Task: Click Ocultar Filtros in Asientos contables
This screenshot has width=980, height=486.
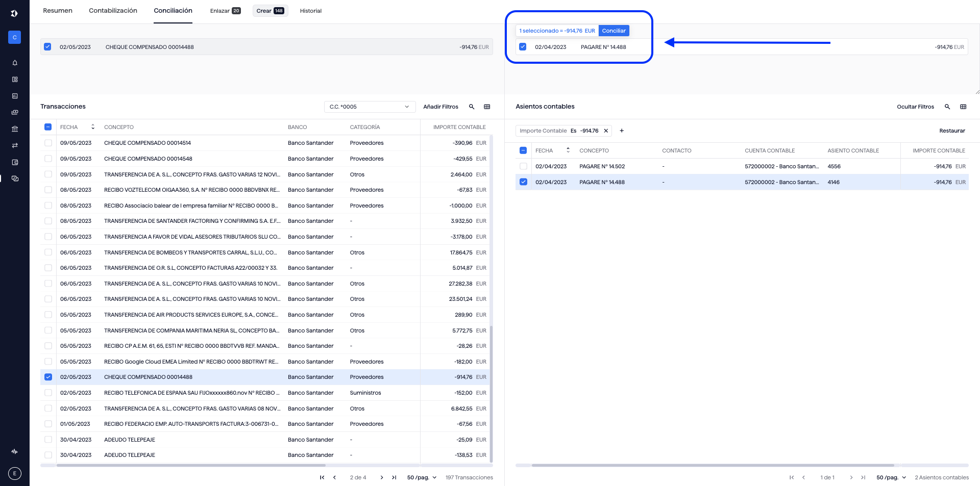Action: pyautogui.click(x=915, y=107)
